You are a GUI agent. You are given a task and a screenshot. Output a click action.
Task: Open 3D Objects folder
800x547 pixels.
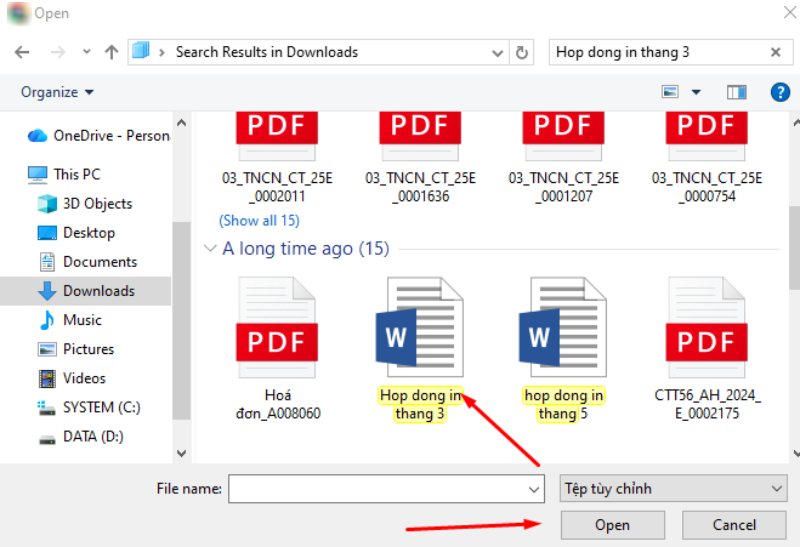pyautogui.click(x=85, y=204)
